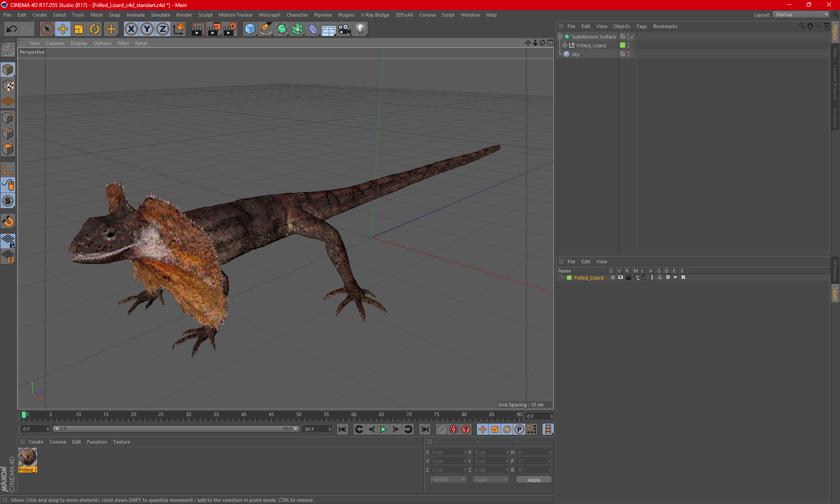The width and height of the screenshot is (840, 504).
Task: Render to Picture Viewer icon
Action: tap(214, 29)
